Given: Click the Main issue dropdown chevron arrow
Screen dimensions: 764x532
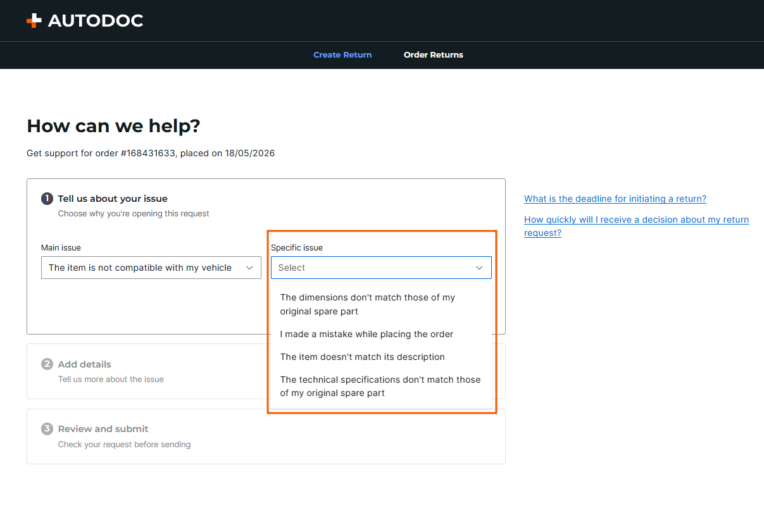Looking at the screenshot, I should tap(249, 268).
